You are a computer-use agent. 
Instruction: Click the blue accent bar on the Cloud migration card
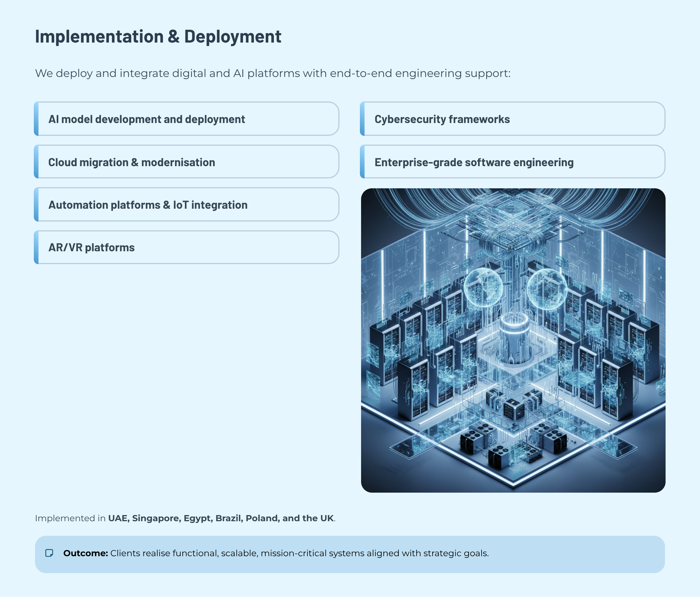click(x=36, y=162)
